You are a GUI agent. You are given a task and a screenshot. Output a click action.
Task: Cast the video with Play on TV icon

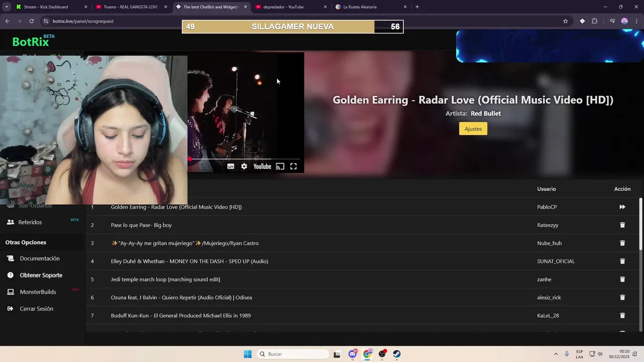point(280,166)
